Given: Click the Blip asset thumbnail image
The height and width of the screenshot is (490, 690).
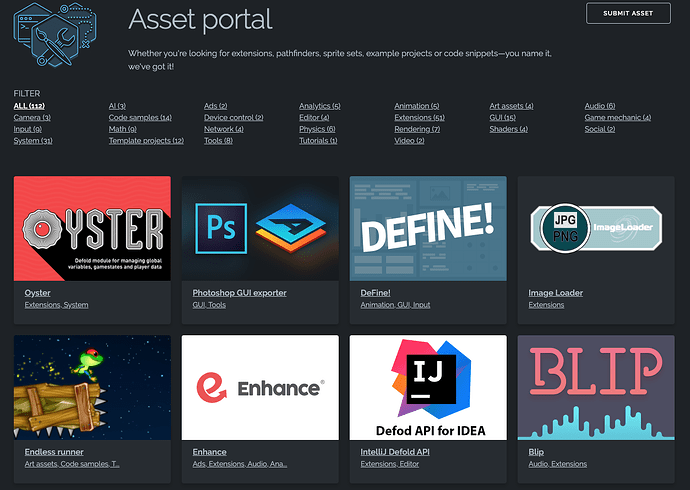Looking at the screenshot, I should (596, 388).
